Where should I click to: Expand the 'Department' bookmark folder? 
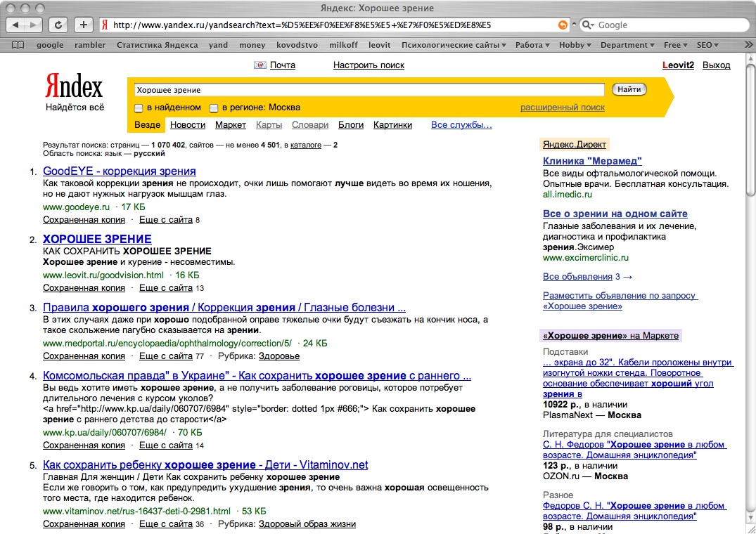click(x=627, y=45)
